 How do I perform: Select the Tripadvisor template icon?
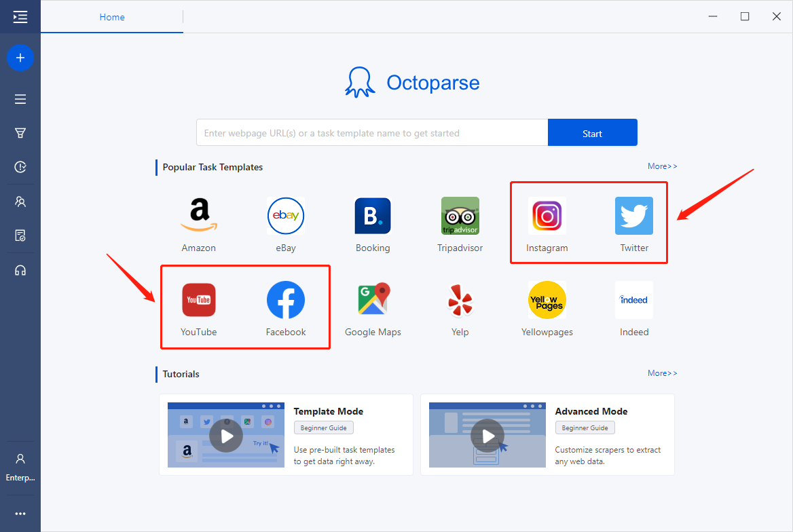(x=460, y=216)
